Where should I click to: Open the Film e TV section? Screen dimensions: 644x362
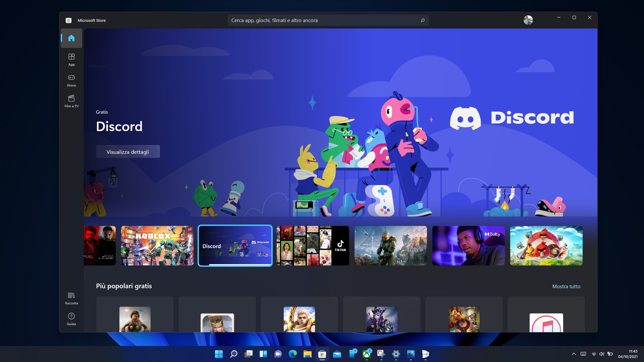click(x=71, y=101)
